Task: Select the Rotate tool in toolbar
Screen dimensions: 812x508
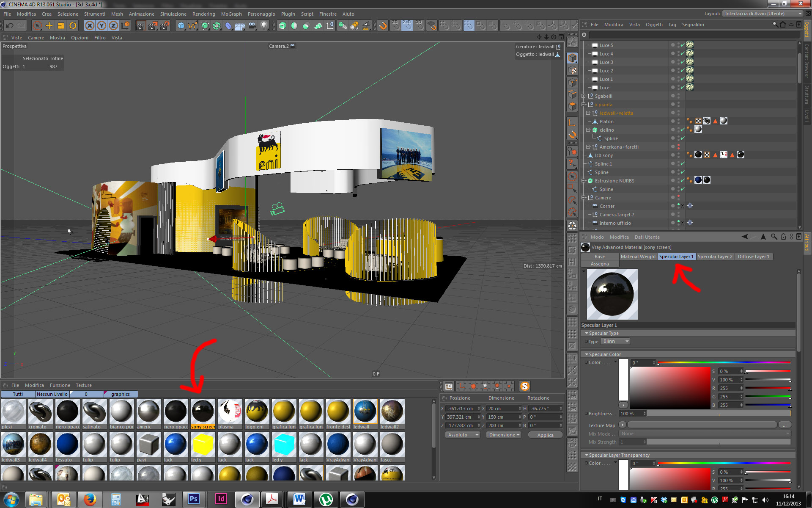Action: click(x=73, y=26)
